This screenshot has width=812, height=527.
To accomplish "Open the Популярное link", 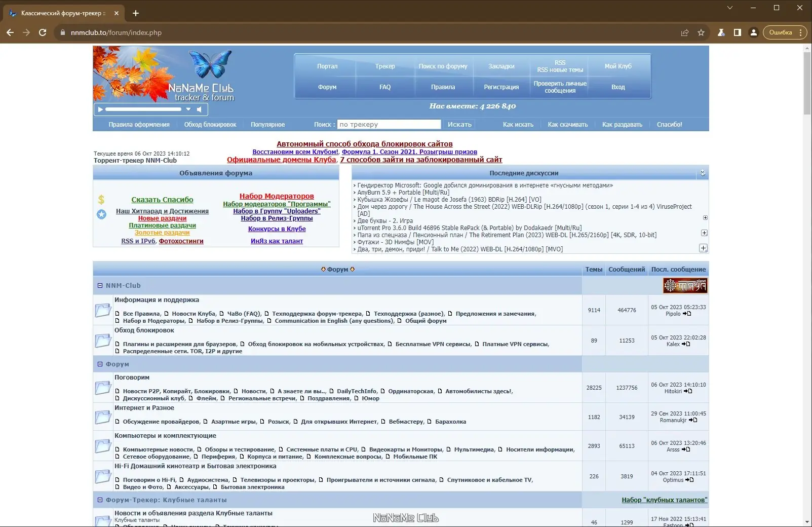I will [267, 125].
